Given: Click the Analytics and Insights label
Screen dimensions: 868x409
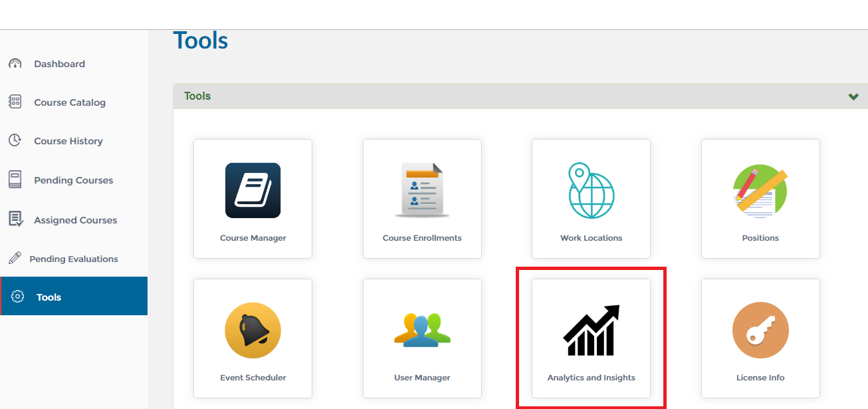Looking at the screenshot, I should pyautogui.click(x=591, y=378).
